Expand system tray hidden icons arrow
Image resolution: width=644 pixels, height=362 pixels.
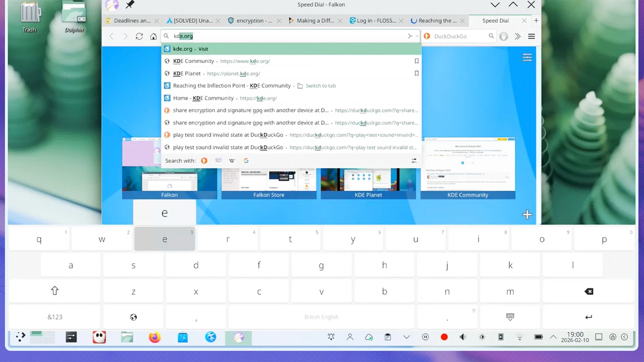coord(553,337)
